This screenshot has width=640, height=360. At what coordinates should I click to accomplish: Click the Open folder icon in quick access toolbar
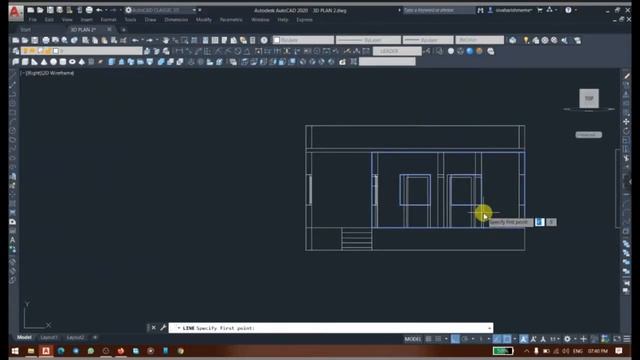click(40, 10)
